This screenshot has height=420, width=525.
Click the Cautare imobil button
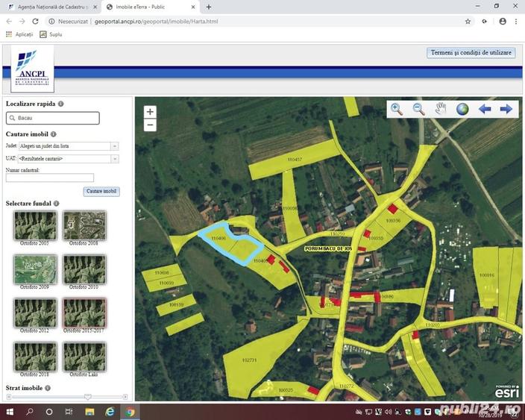[x=101, y=191]
